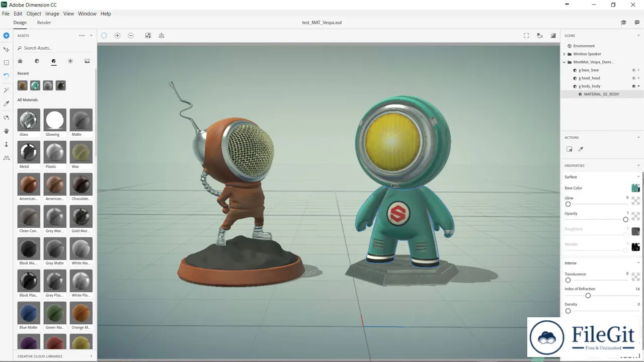Click the dashed circle selection mode icon

coord(104,36)
